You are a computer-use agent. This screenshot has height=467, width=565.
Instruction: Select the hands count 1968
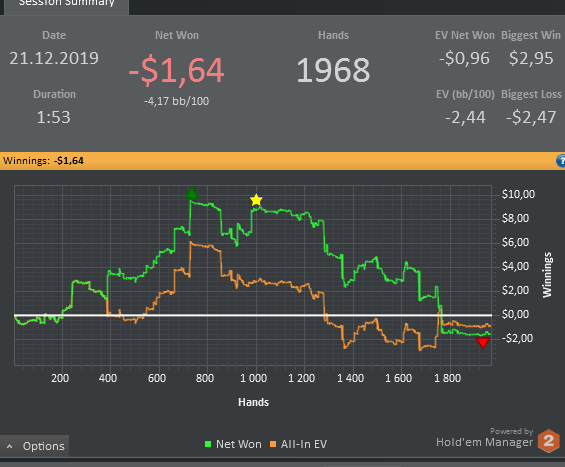point(333,70)
